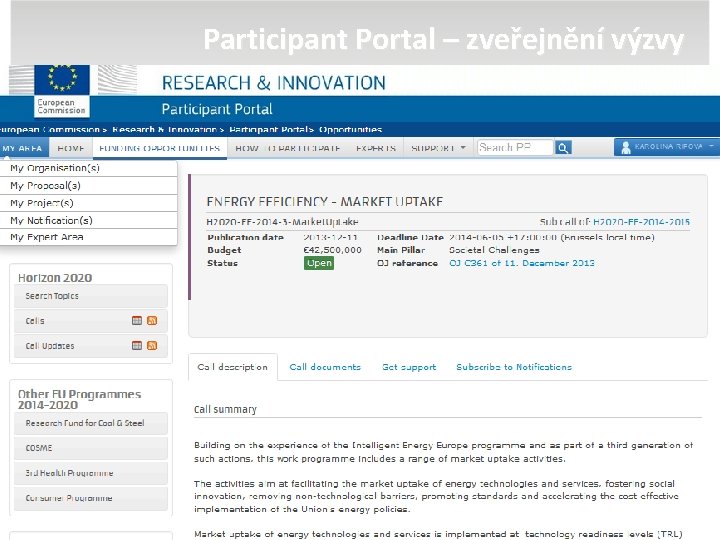Open the Calls calendar icon

[137, 321]
